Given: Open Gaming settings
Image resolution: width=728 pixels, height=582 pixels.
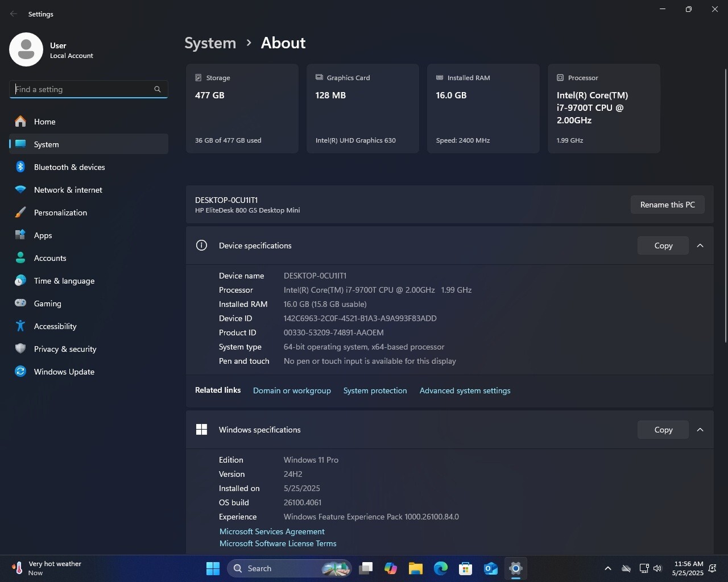Looking at the screenshot, I should click(x=89, y=304).
